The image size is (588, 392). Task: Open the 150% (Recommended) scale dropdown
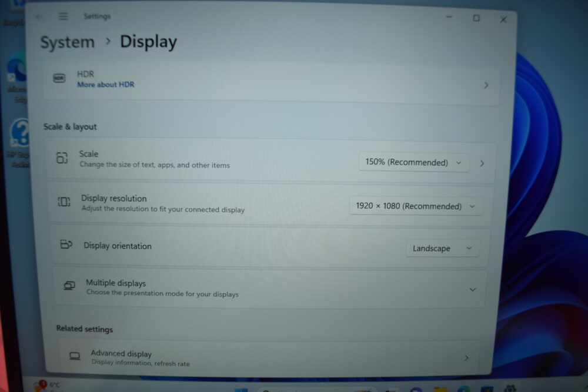413,162
